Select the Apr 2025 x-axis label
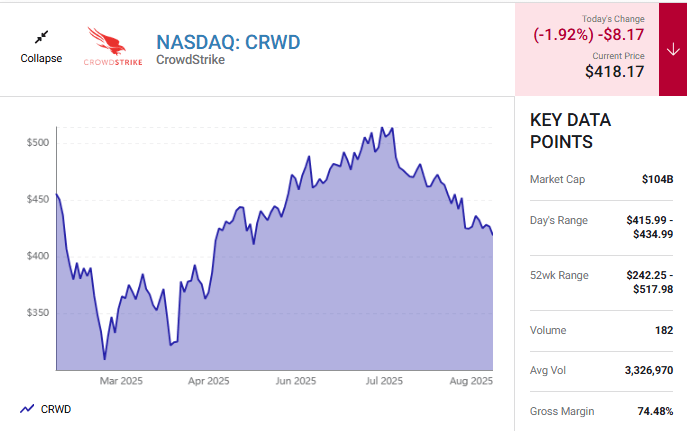This screenshot has height=431, width=687. [x=209, y=381]
